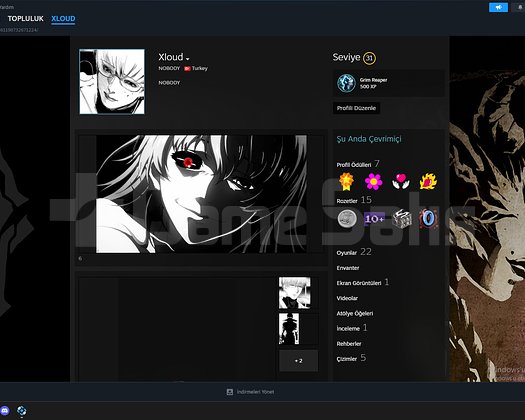Open Discord from the taskbar
The height and width of the screenshot is (420, 525).
[x=5, y=410]
